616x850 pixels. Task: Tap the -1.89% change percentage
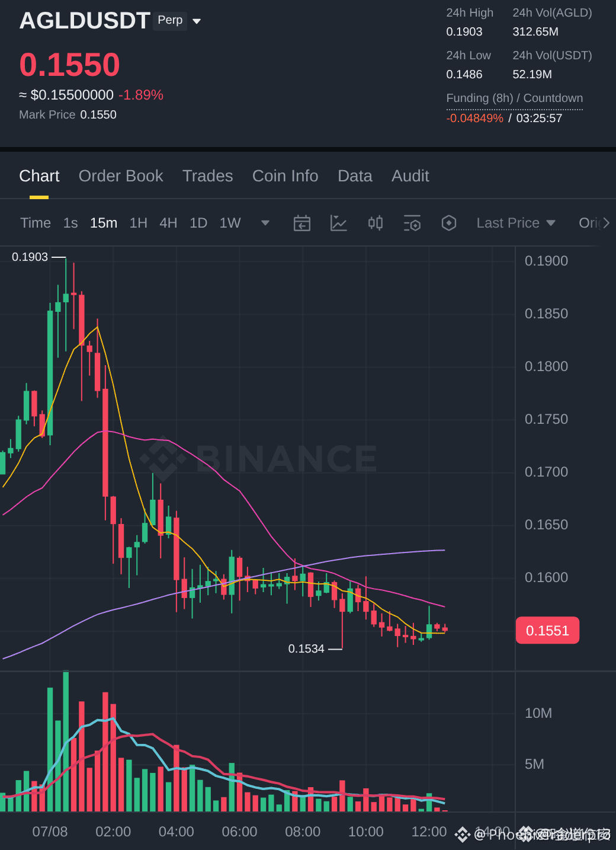click(141, 95)
